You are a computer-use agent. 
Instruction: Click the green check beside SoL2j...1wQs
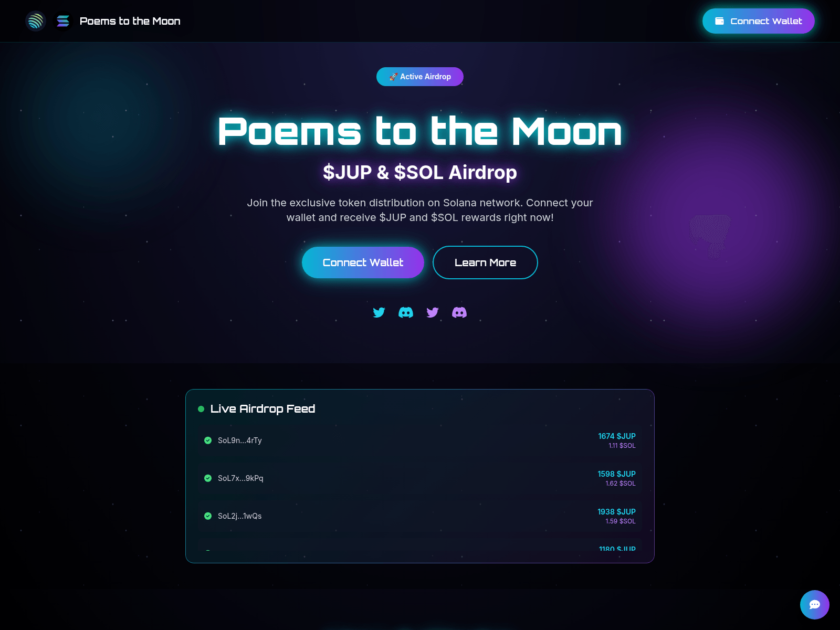pyautogui.click(x=208, y=516)
